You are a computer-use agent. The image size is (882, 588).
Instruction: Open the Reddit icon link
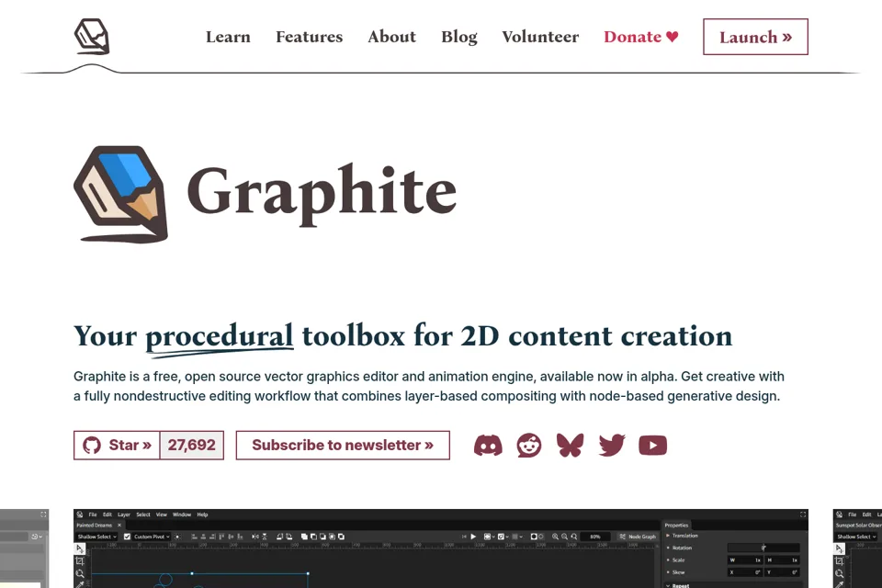[529, 445]
